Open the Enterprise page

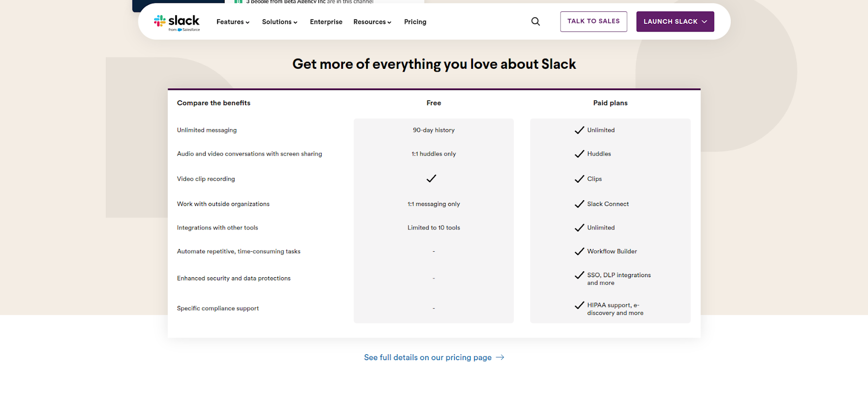click(x=326, y=22)
